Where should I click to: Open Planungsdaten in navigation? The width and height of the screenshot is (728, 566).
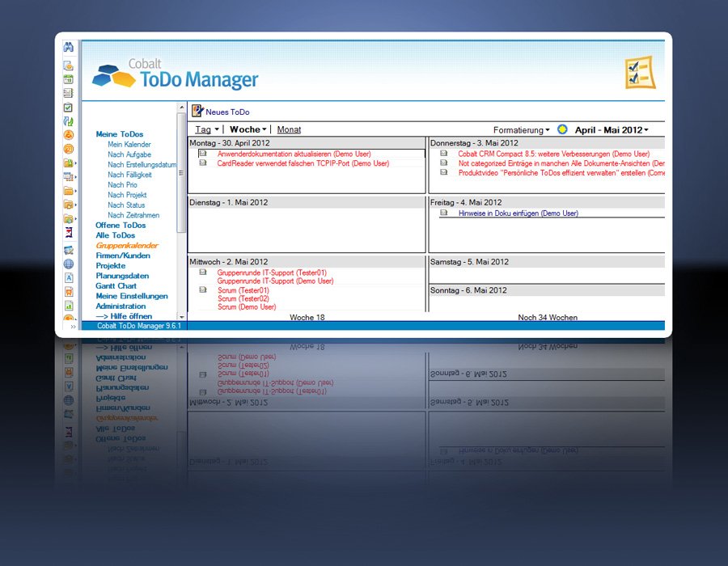coord(122,276)
